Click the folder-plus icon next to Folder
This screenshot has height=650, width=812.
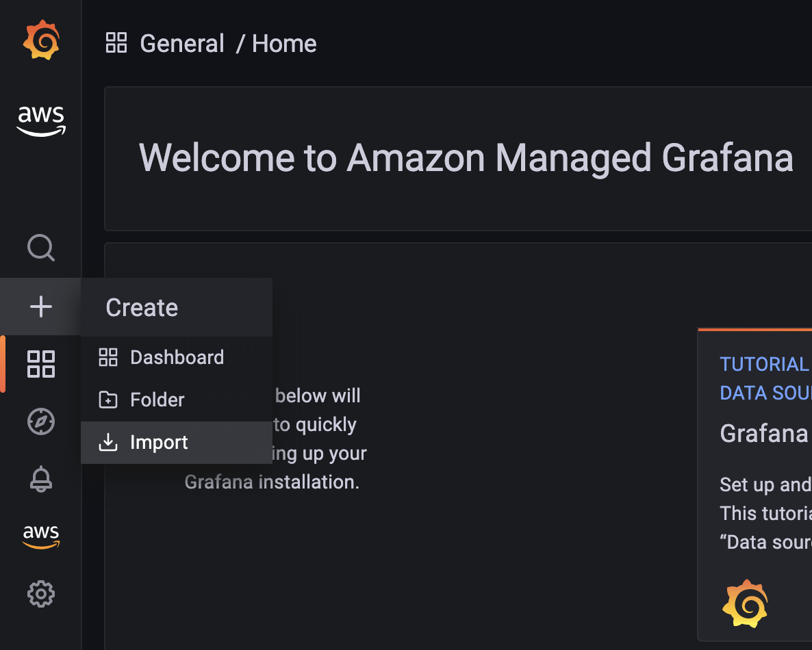pos(108,400)
